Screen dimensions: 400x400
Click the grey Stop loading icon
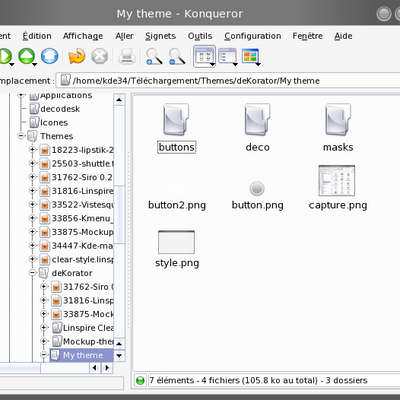(99, 56)
